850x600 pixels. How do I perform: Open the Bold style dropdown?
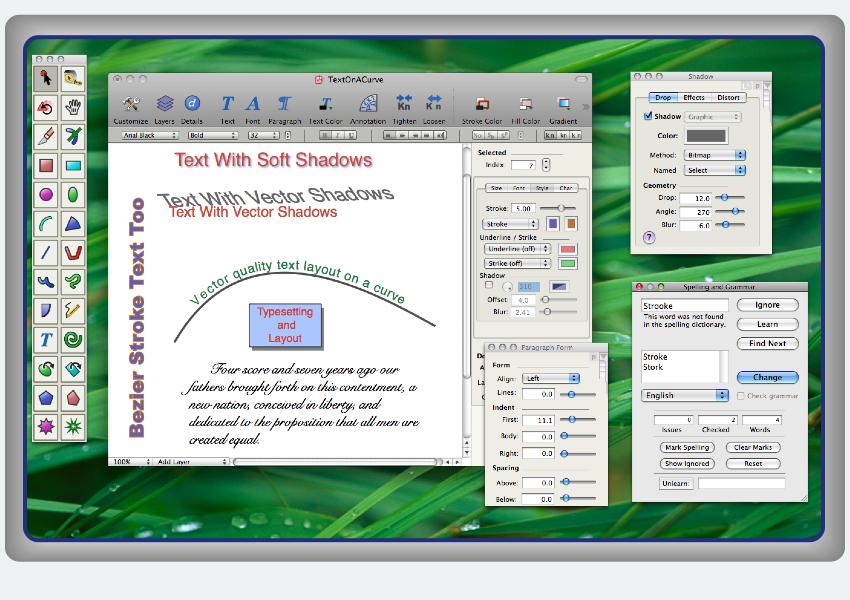(212, 136)
